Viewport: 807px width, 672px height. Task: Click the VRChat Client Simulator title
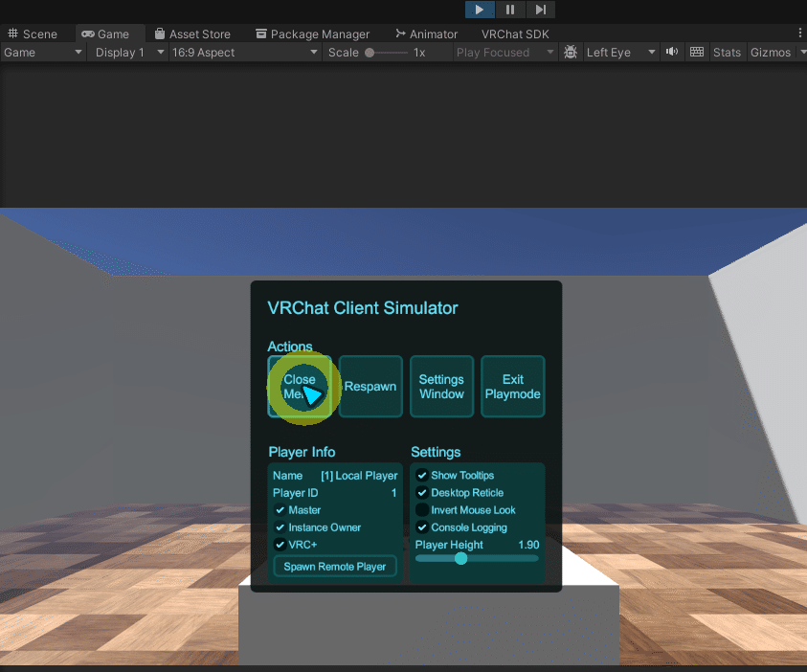363,307
